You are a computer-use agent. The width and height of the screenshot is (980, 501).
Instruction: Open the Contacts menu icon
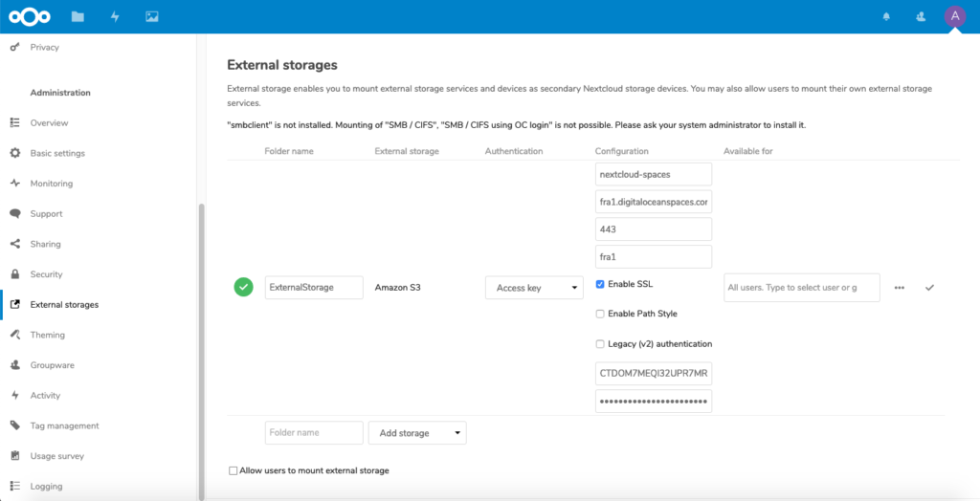click(920, 17)
